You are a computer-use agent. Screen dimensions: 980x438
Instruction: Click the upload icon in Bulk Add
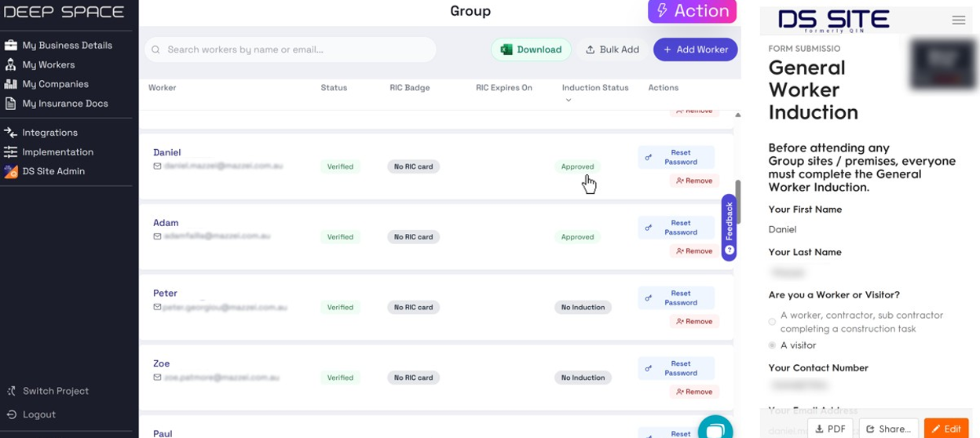click(591, 49)
